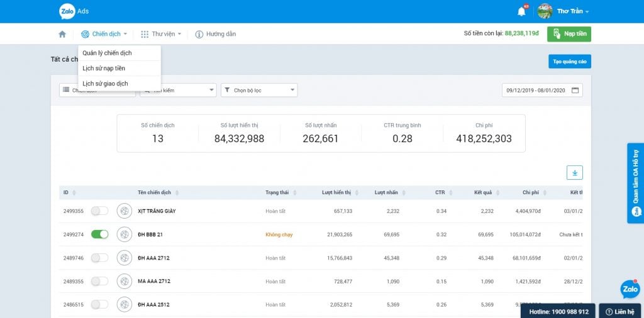This screenshot has width=644, height=318.
Task: Open the Quan tâm OA Hỗ trợ side tab
Action: coord(635,183)
